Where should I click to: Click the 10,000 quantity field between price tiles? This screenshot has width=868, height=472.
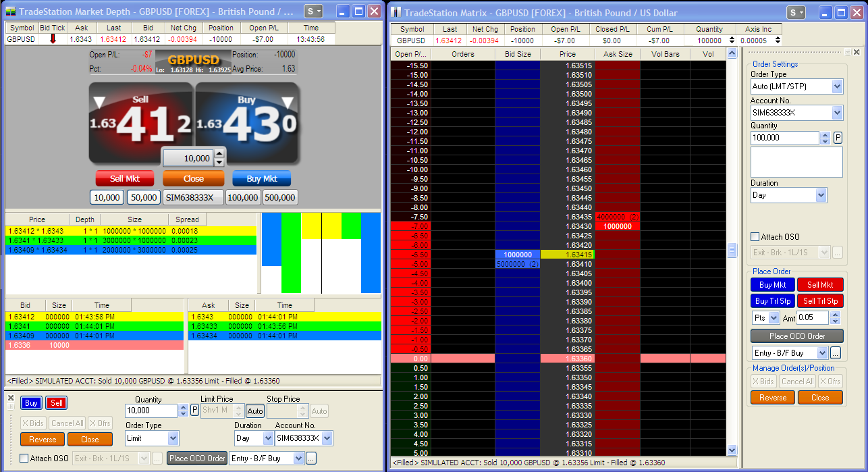188,158
